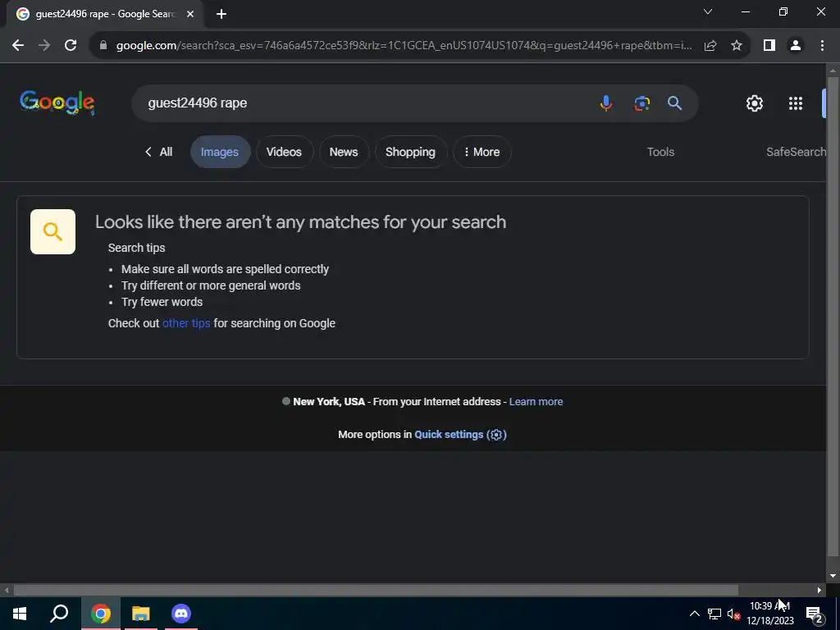Viewport: 840px width, 630px height.
Task: Click the no-matches headline text
Action: pos(300,222)
